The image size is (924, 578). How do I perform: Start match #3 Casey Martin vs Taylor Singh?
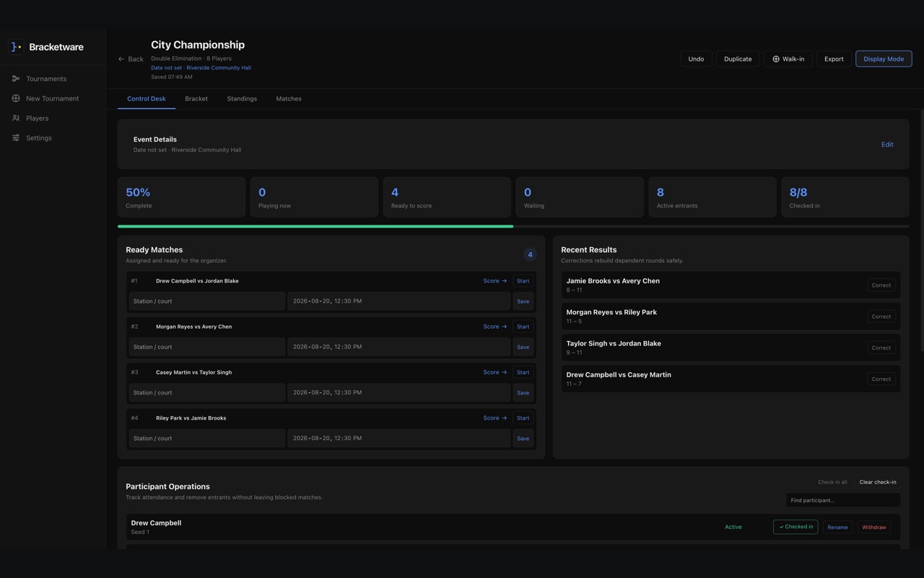click(523, 372)
